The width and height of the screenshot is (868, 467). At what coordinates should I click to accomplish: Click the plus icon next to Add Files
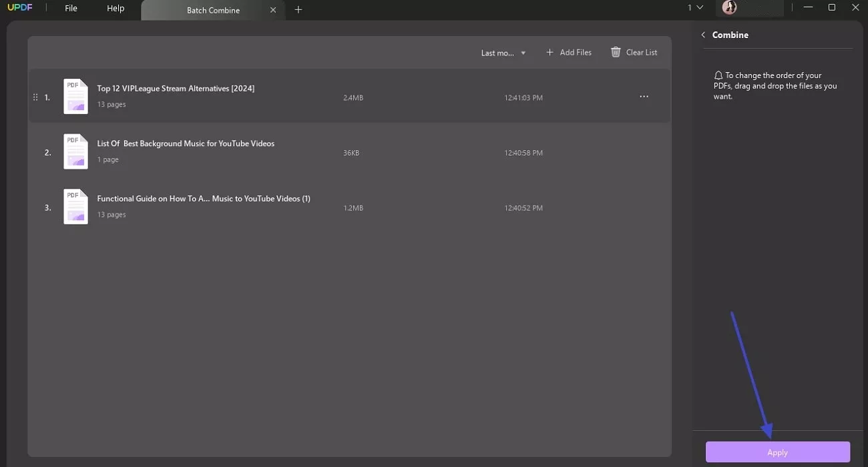(550, 52)
